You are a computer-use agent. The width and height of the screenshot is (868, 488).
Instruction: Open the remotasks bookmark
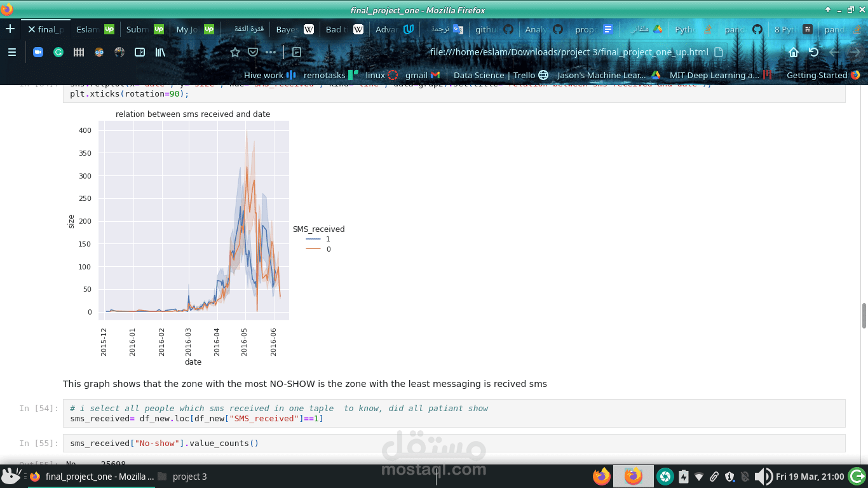pos(331,75)
